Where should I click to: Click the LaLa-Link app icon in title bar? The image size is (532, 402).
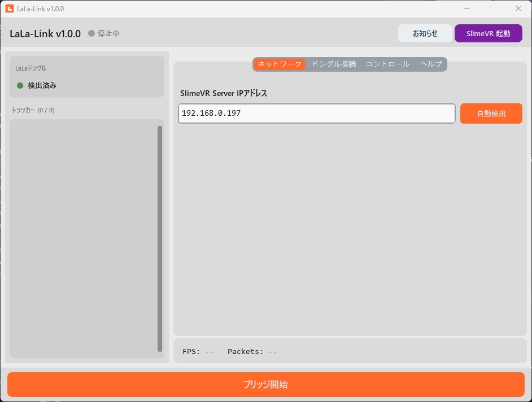coord(10,8)
